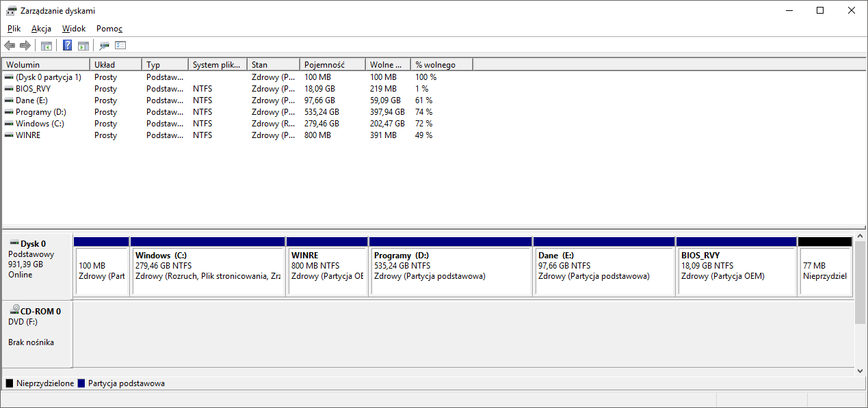Viewport: 868px width, 408px height.
Task: Open the Akcja menu
Action: (x=41, y=29)
